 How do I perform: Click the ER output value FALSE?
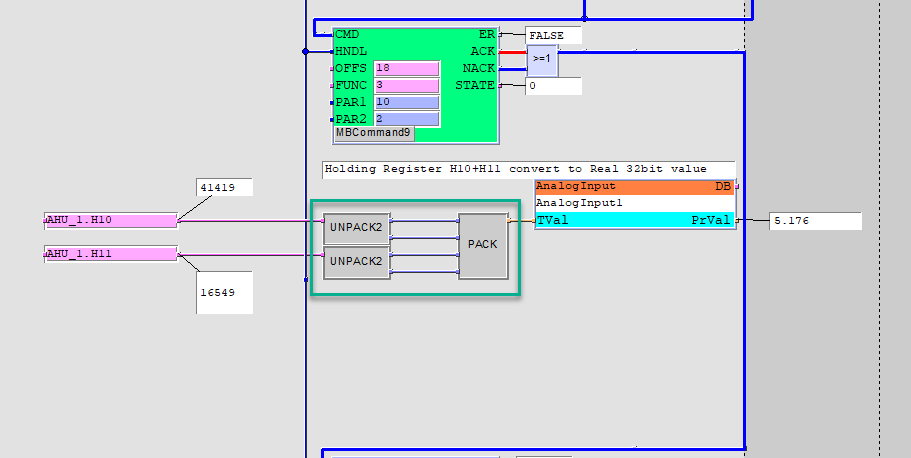[x=553, y=35]
